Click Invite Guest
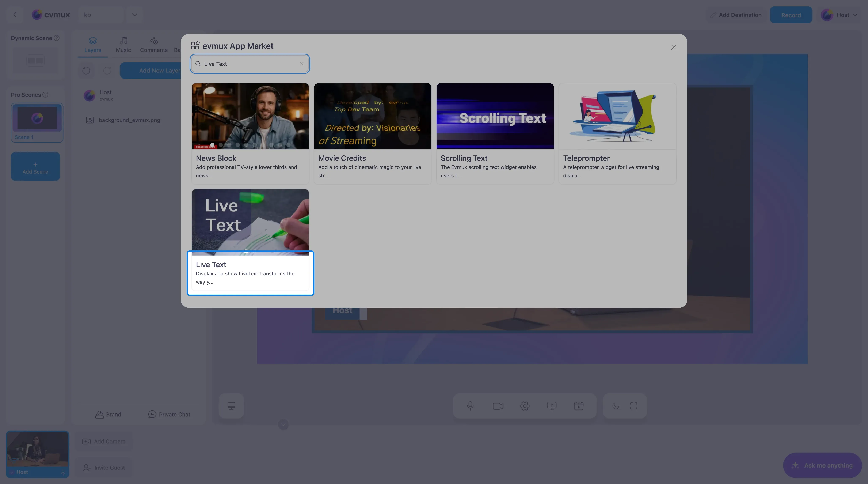Screen dimensions: 868x484 [x=104, y=468]
